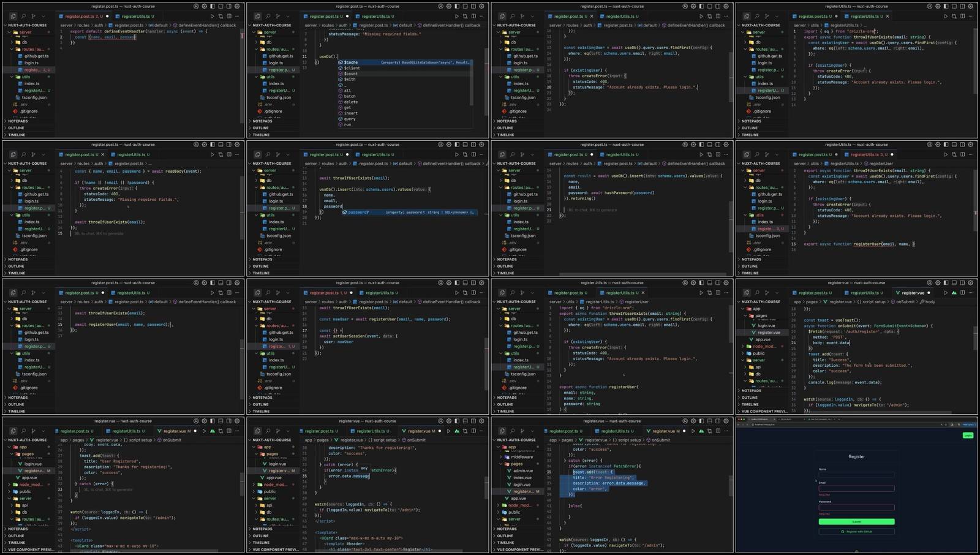The image size is (980, 555).
Task: Click the Email field on Register page
Action: pyautogui.click(x=856, y=489)
